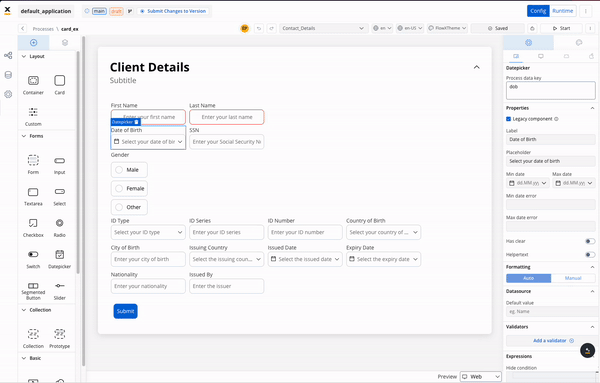Click the Processes breadcrumb link
The width and height of the screenshot is (600, 383).
(x=43, y=29)
